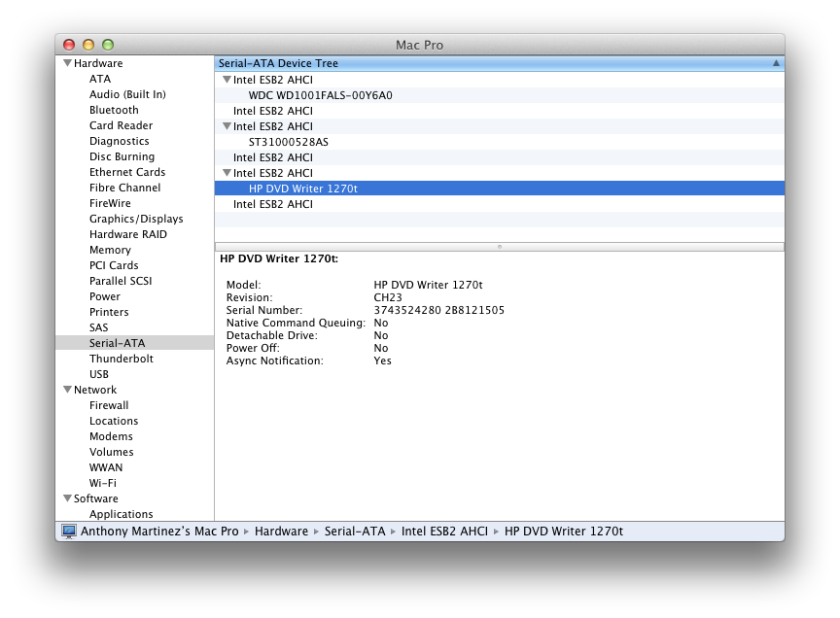The height and width of the screenshot is (618, 840).
Task: Select Locations under Network
Action: (114, 421)
